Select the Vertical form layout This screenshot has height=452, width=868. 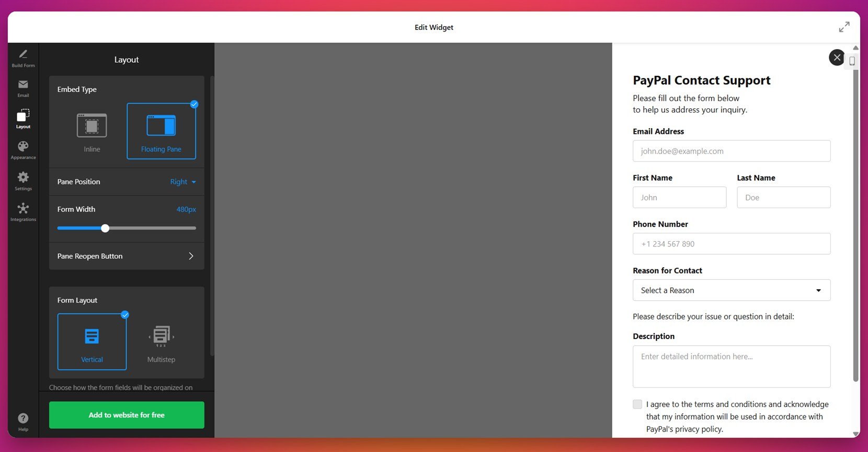pyautogui.click(x=92, y=342)
